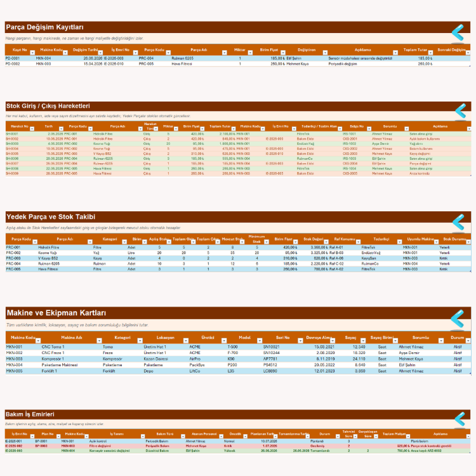
Task: Click the 'Makine ve Ekipman Kartları' section title
Action: (x=56, y=313)
